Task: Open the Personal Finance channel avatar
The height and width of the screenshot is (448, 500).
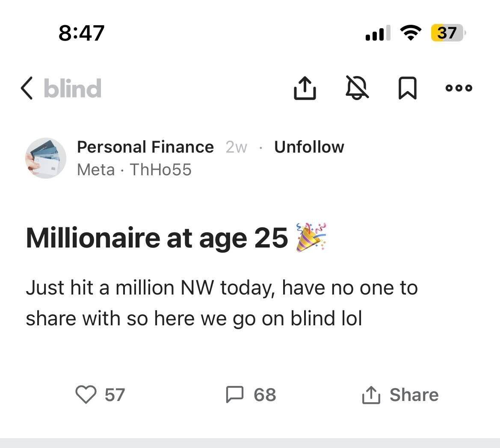Action: (45, 158)
